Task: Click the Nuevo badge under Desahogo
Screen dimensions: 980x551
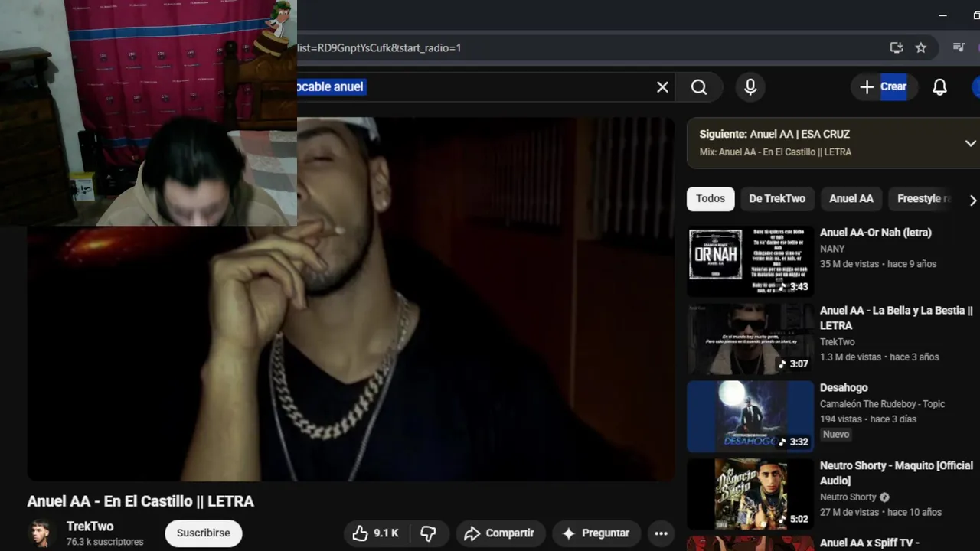Action: (836, 434)
